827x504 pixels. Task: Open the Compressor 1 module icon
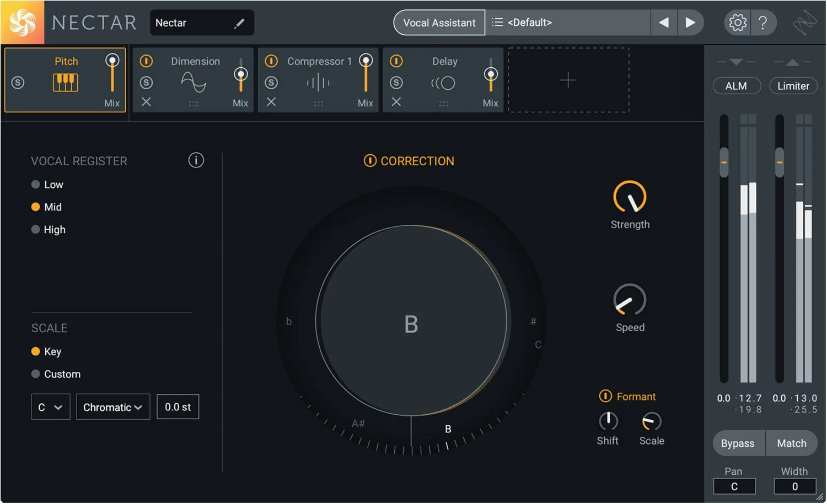click(317, 83)
